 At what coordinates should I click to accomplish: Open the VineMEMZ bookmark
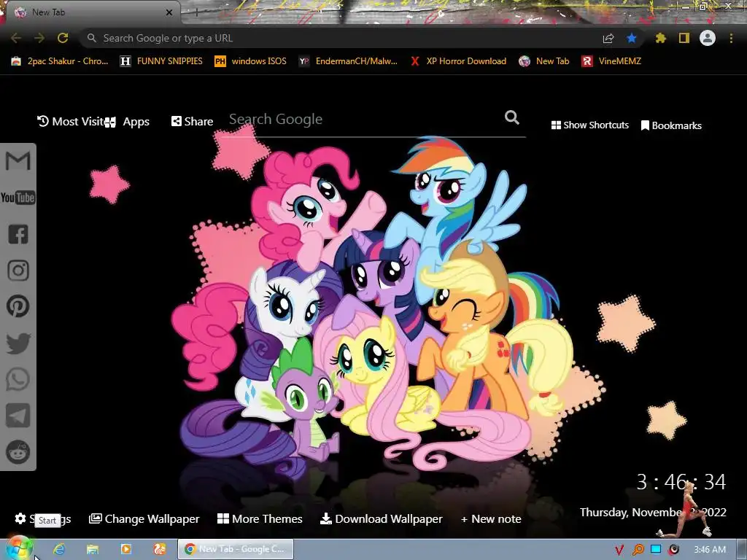pyautogui.click(x=612, y=61)
